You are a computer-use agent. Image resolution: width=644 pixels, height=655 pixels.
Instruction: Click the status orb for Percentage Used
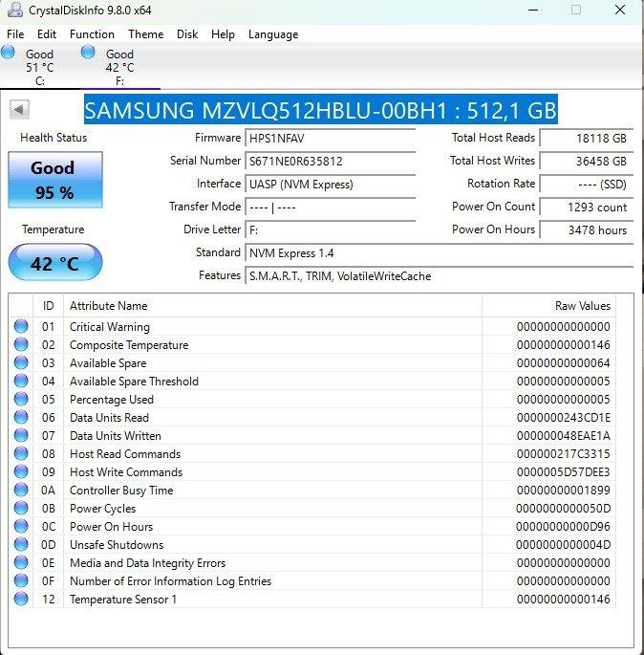[x=21, y=400]
